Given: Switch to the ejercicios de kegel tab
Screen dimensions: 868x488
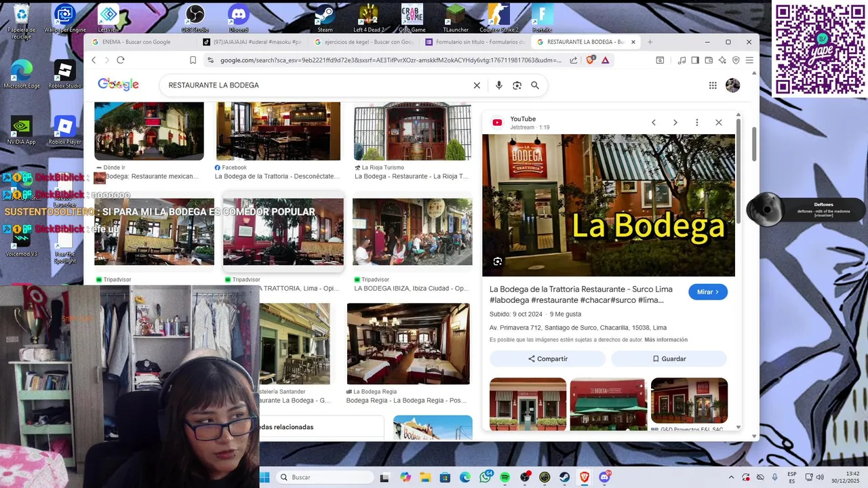Looking at the screenshot, I should tap(363, 42).
